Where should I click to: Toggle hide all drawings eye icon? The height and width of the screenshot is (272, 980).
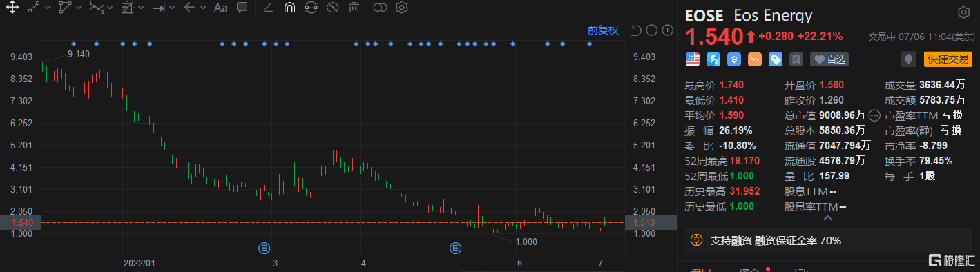point(332,8)
